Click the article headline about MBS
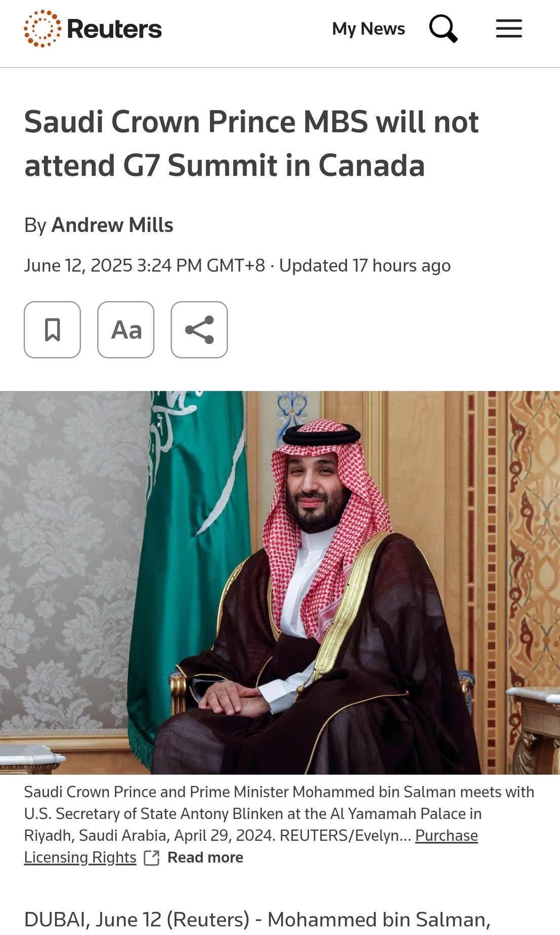This screenshot has height=935, width=560. pos(251,143)
